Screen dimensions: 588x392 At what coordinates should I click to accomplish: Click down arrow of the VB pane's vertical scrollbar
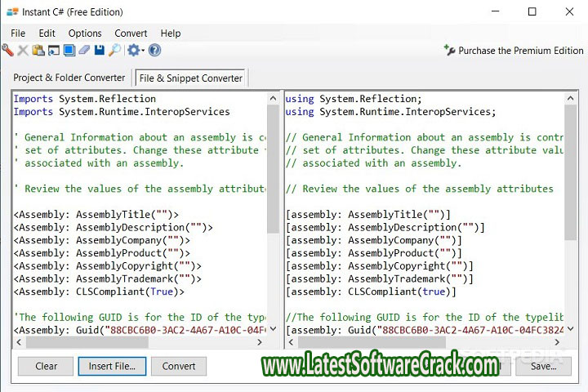click(x=273, y=329)
